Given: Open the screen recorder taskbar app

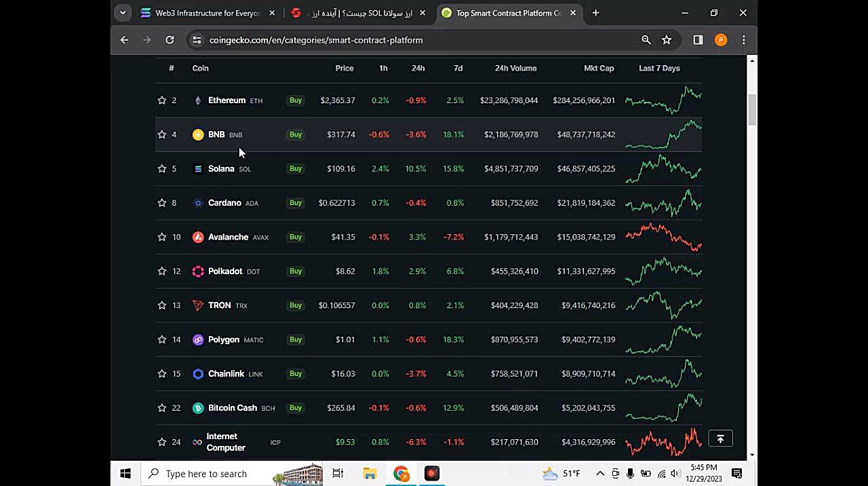Looking at the screenshot, I should (x=432, y=474).
